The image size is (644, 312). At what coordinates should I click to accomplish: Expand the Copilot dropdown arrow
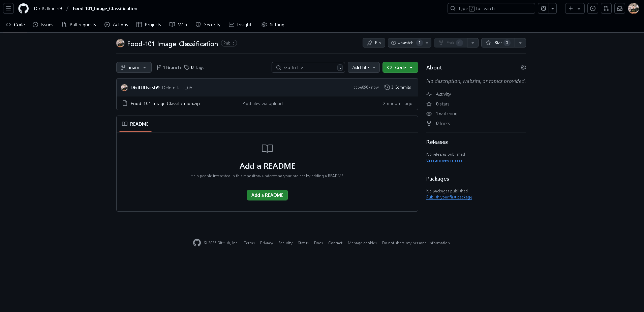[x=553, y=8]
